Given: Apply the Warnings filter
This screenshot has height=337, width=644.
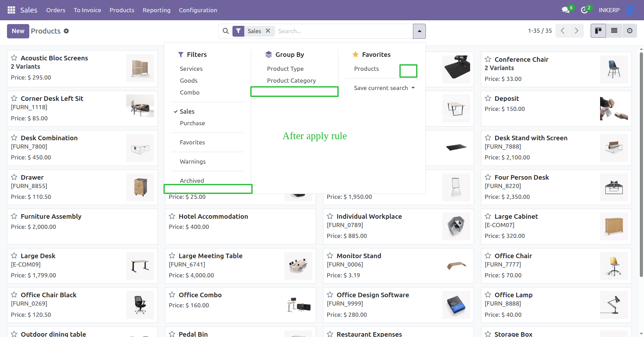Looking at the screenshot, I should pyautogui.click(x=193, y=162).
